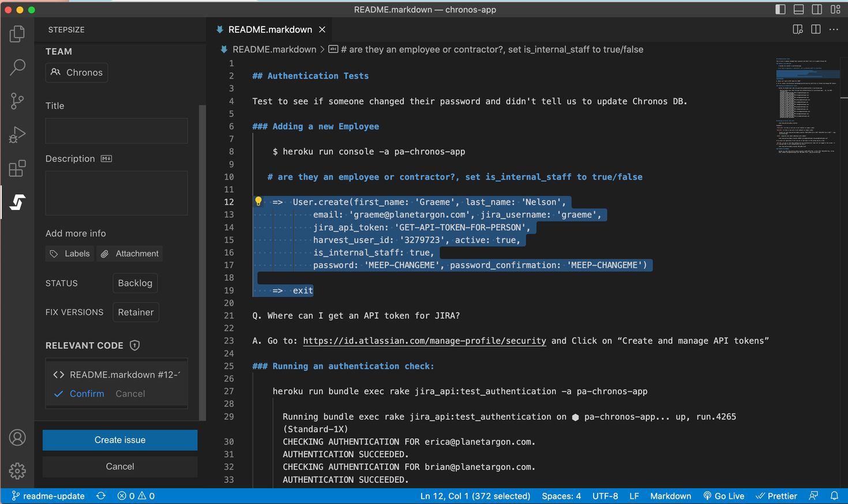Open the Manage gear icon

[17, 471]
